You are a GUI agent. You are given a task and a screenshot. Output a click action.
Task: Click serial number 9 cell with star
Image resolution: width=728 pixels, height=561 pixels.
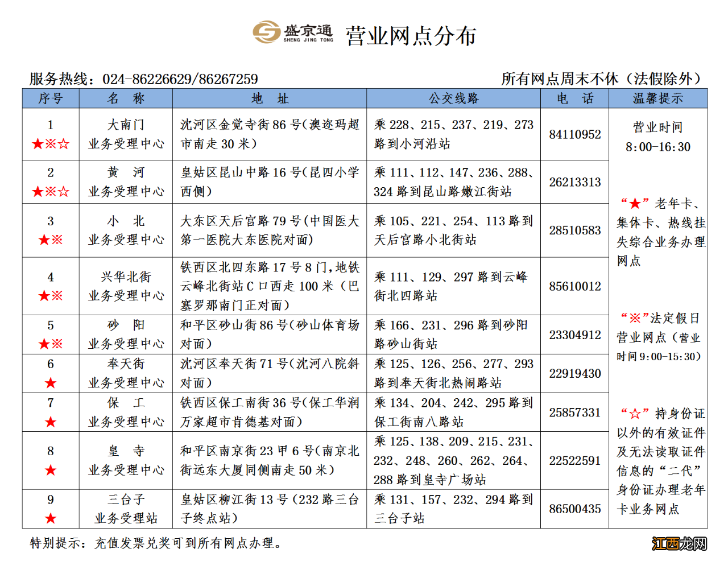tap(51, 509)
